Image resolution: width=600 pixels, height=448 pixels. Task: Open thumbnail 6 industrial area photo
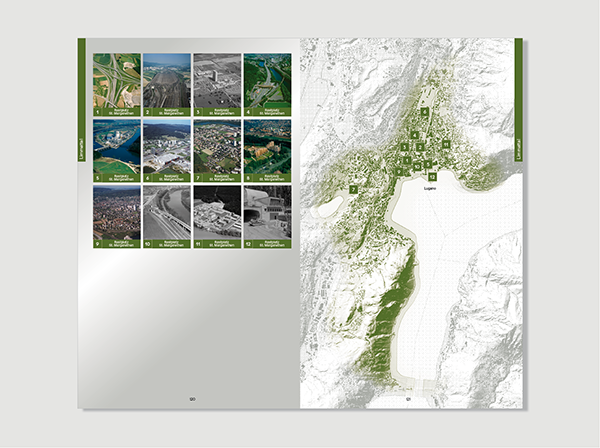pos(166,144)
